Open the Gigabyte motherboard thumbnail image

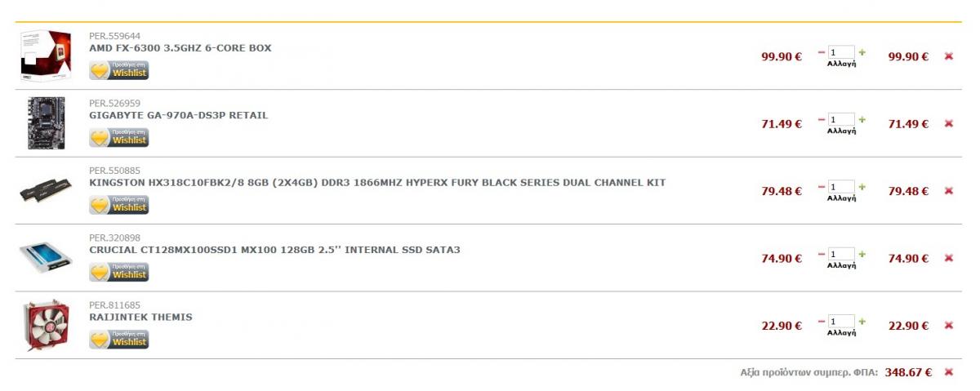tap(46, 123)
